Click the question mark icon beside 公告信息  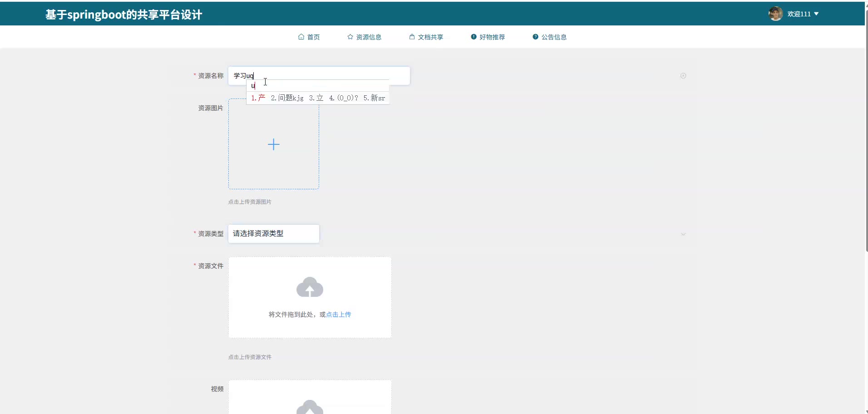(535, 37)
